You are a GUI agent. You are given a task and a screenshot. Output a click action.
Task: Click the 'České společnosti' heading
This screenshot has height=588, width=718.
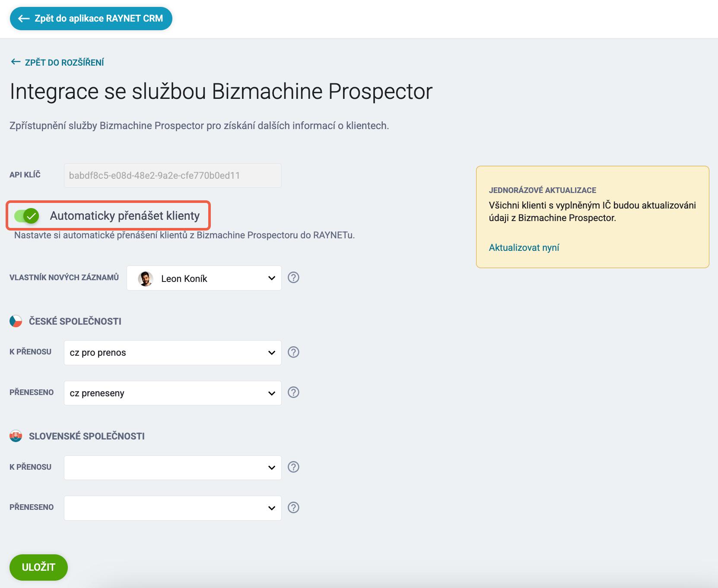click(75, 321)
